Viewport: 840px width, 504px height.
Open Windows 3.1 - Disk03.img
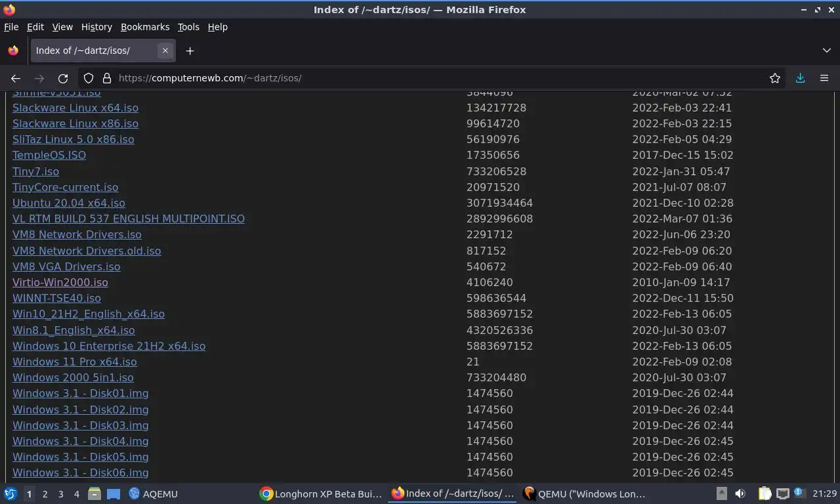point(81,425)
